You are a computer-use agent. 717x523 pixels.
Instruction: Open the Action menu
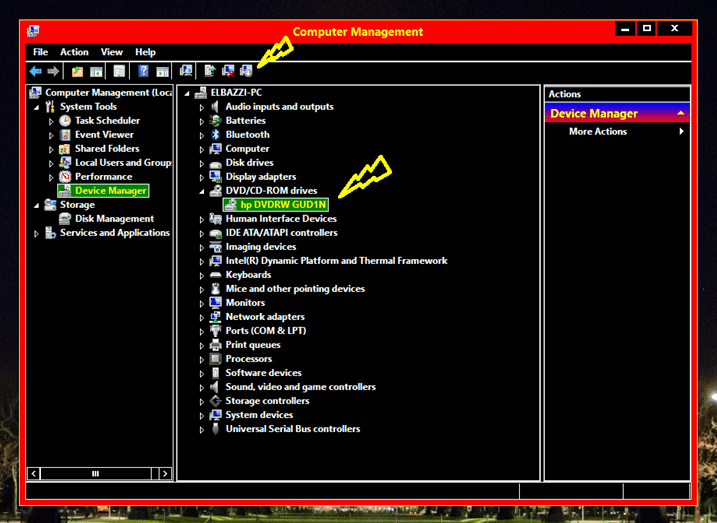(x=74, y=52)
